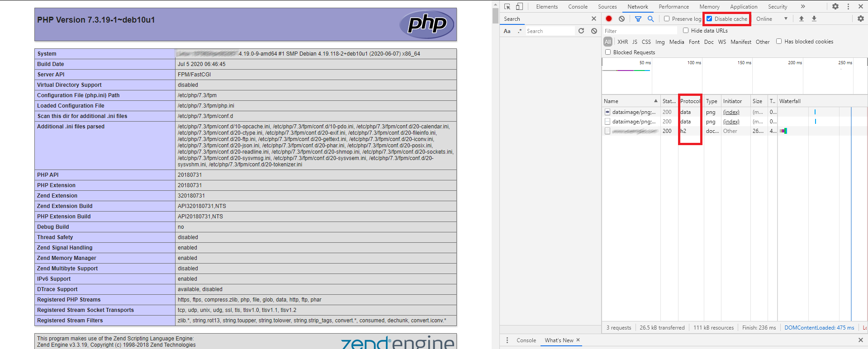Switch to the Elements tab
868x349 pixels.
click(547, 6)
